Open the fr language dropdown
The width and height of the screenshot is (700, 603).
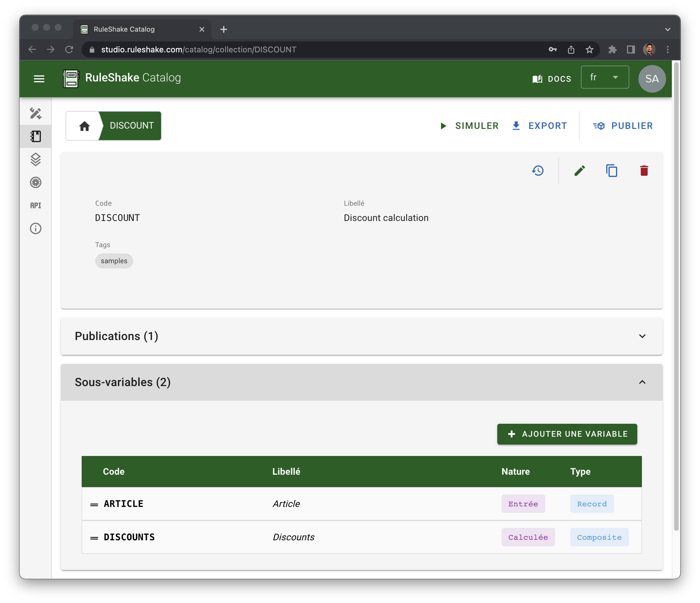point(605,77)
